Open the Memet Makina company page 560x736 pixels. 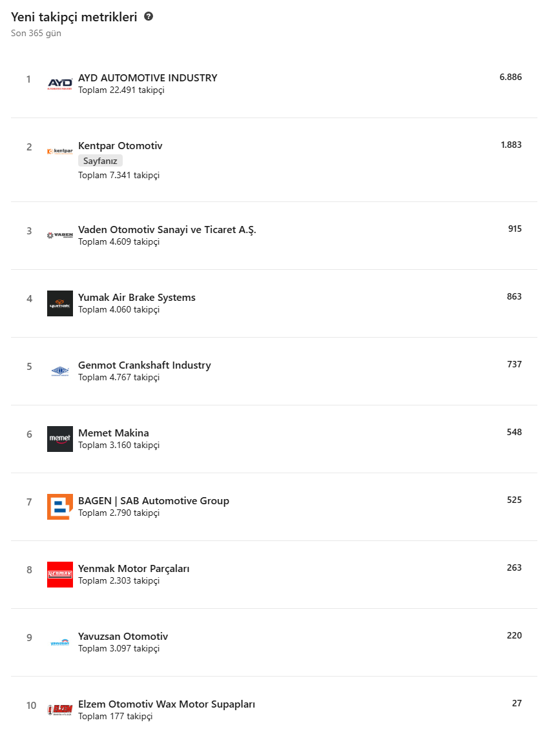coord(113,433)
